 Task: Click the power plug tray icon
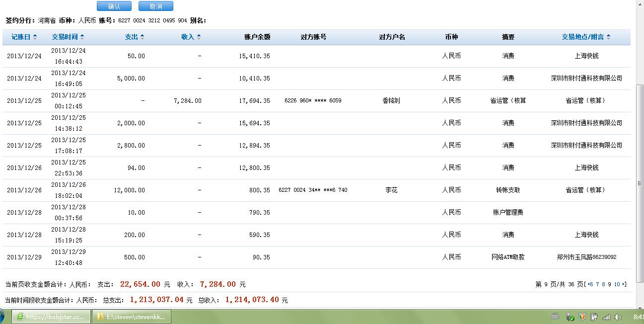(594, 317)
